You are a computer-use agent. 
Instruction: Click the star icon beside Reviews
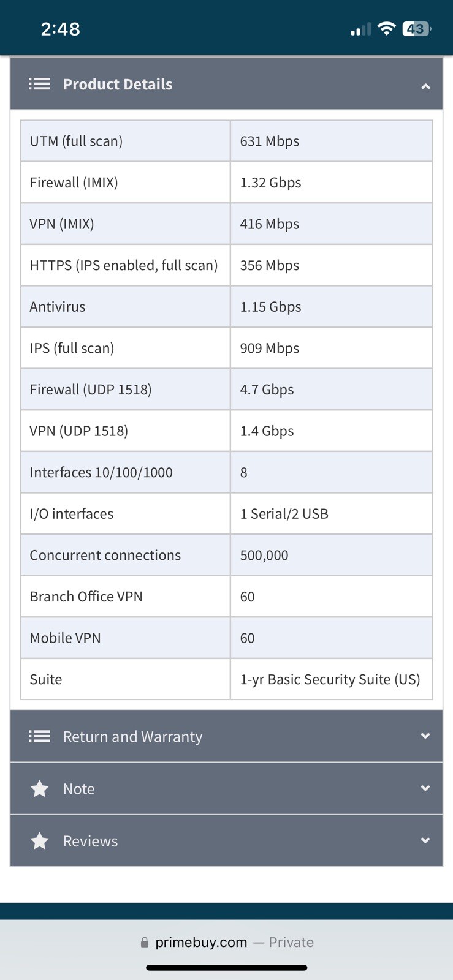tap(40, 841)
